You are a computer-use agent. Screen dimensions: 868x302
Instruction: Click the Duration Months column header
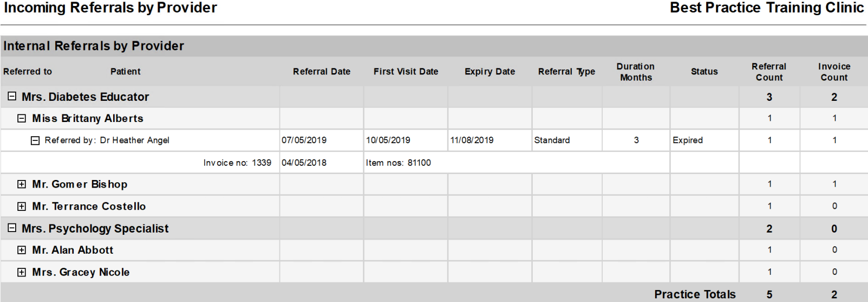(x=636, y=72)
